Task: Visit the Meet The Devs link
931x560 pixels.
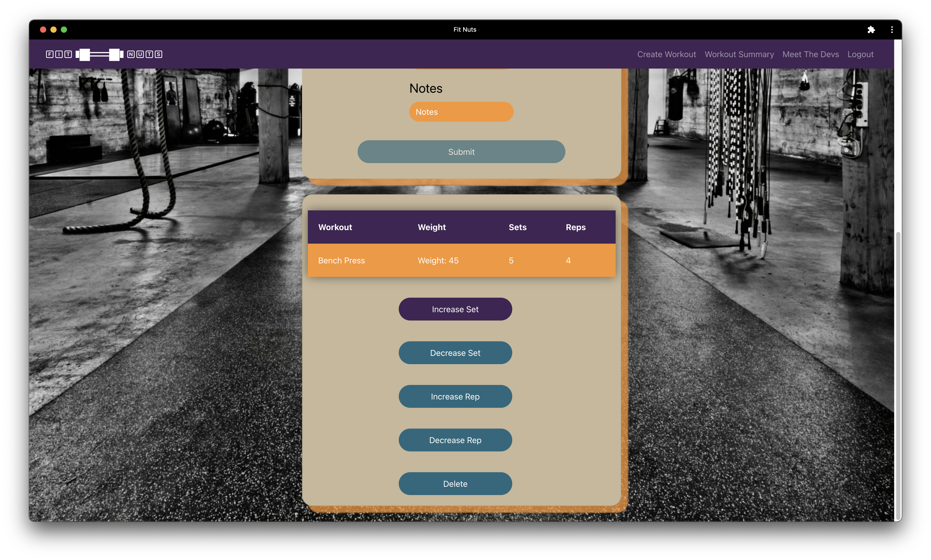Action: coord(810,54)
